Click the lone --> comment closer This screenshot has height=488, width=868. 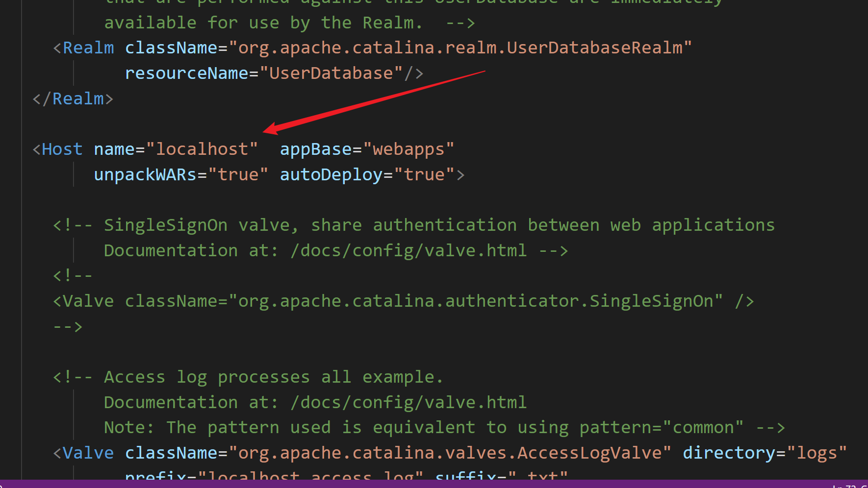coord(68,327)
